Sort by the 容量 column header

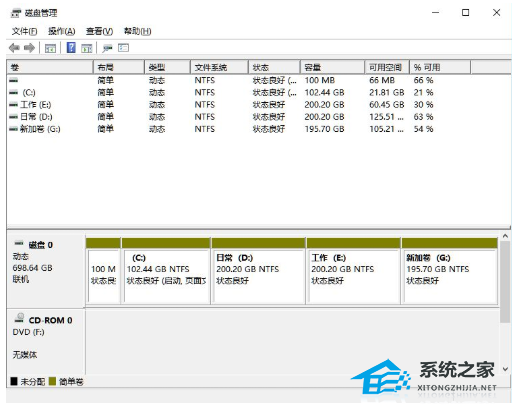(332, 67)
